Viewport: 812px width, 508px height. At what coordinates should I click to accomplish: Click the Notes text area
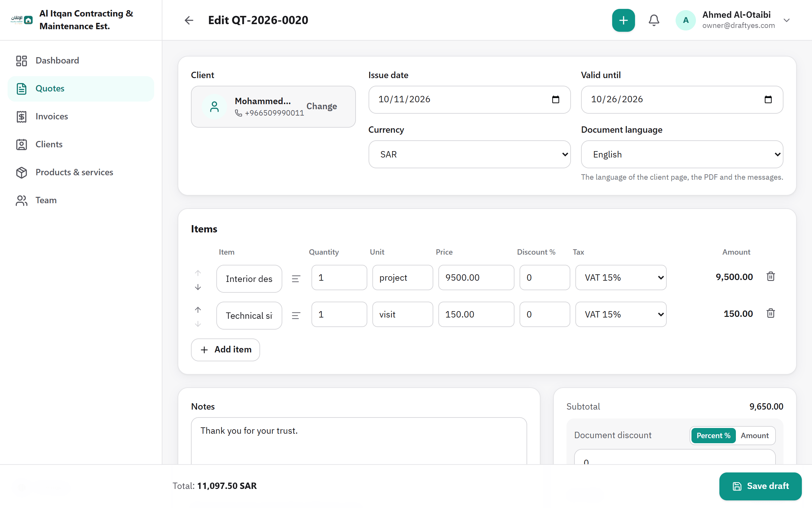click(x=359, y=441)
